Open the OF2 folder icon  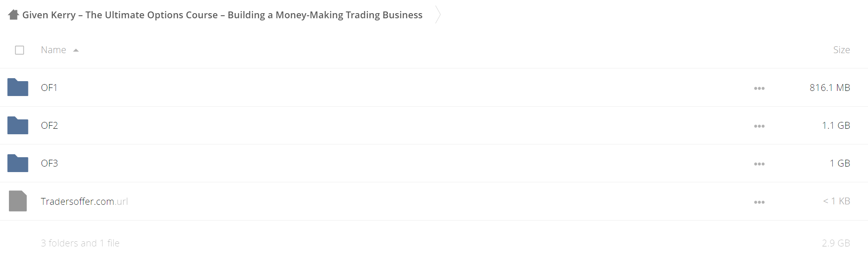18,125
